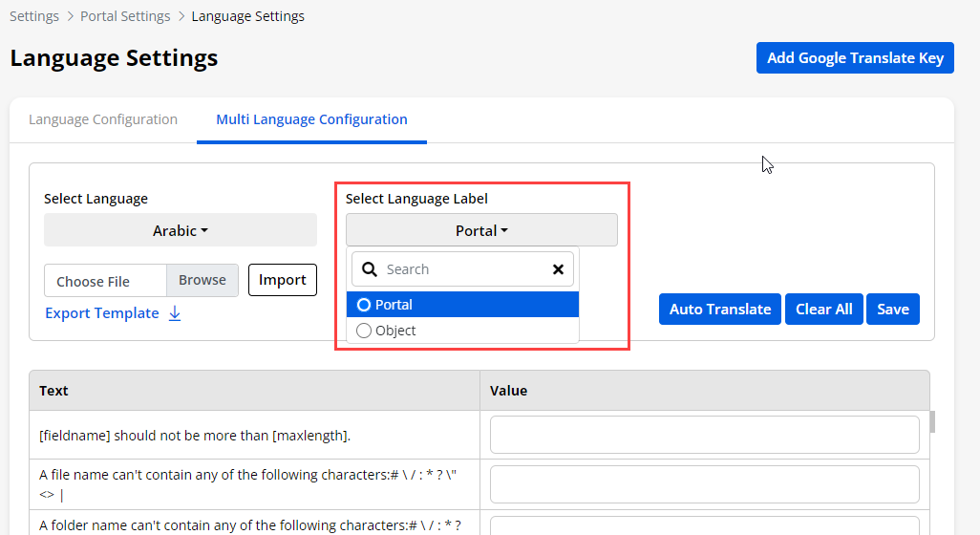This screenshot has width=980, height=535.
Task: Switch to the Language Configuration tab
Action: click(103, 119)
